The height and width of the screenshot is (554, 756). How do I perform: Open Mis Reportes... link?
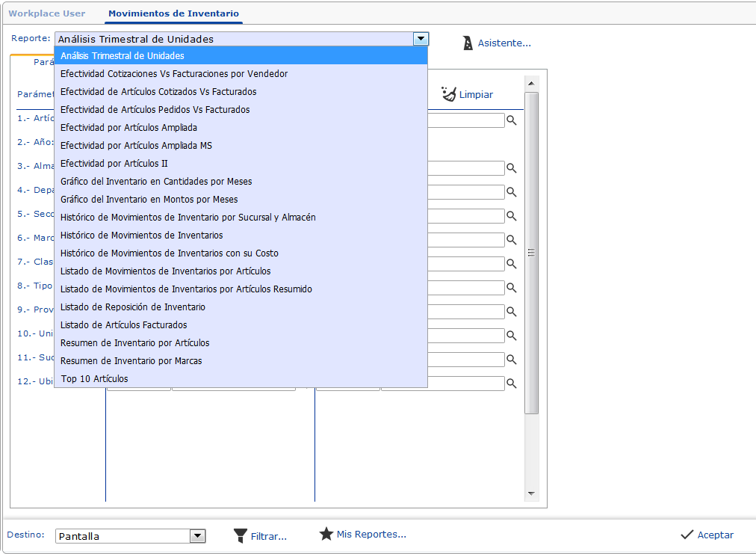[371, 535]
